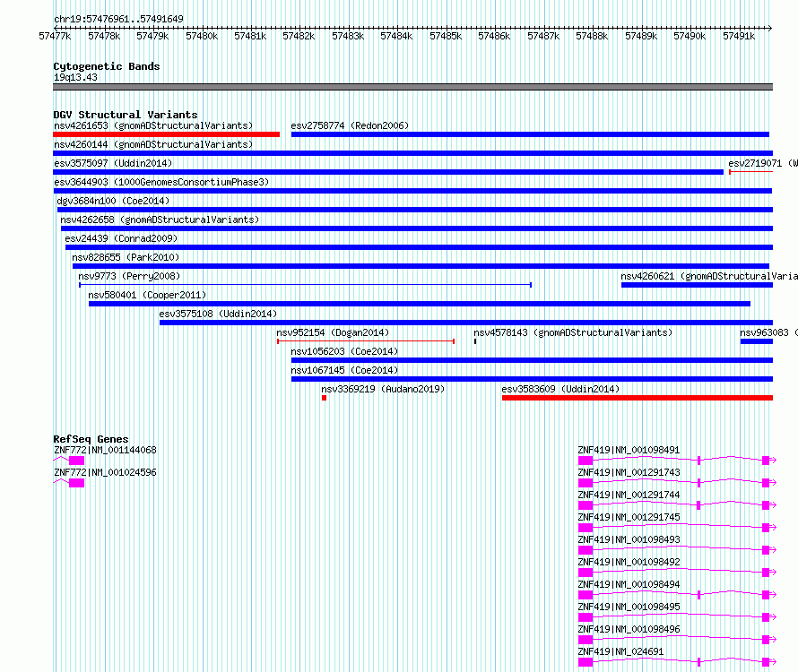Click the gray 19q13.43 cytogenetic band bar
This screenshot has height=672, width=798.
point(412,87)
